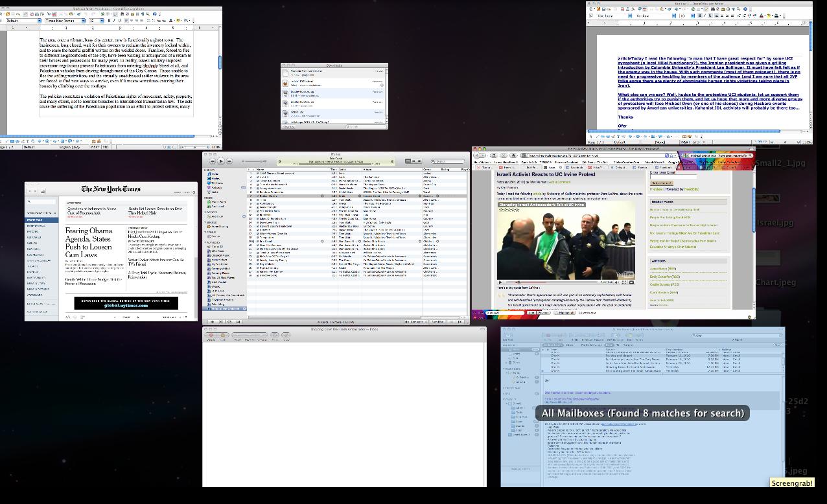Switch iTunes to grid view
This screenshot has height=504, width=827.
[415, 161]
